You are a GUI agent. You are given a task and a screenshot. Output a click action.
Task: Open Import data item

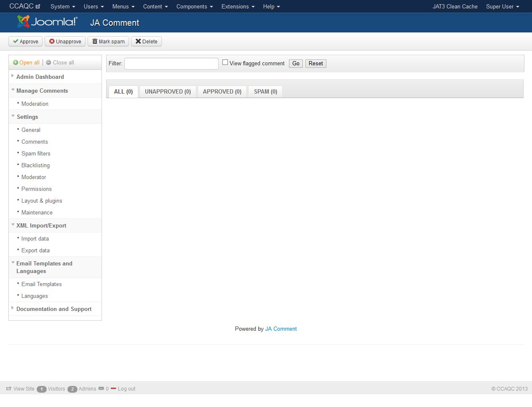pyautogui.click(x=35, y=238)
